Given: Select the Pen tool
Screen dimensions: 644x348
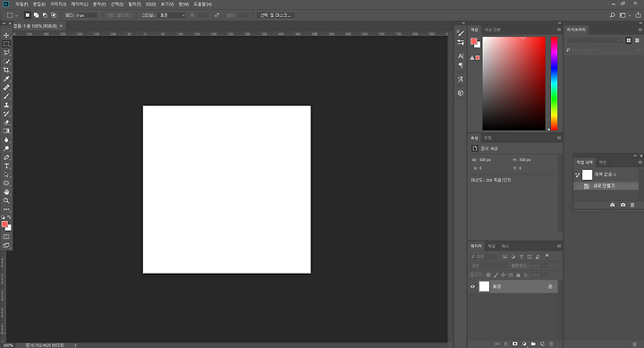Looking at the screenshot, I should pyautogui.click(x=6, y=157).
